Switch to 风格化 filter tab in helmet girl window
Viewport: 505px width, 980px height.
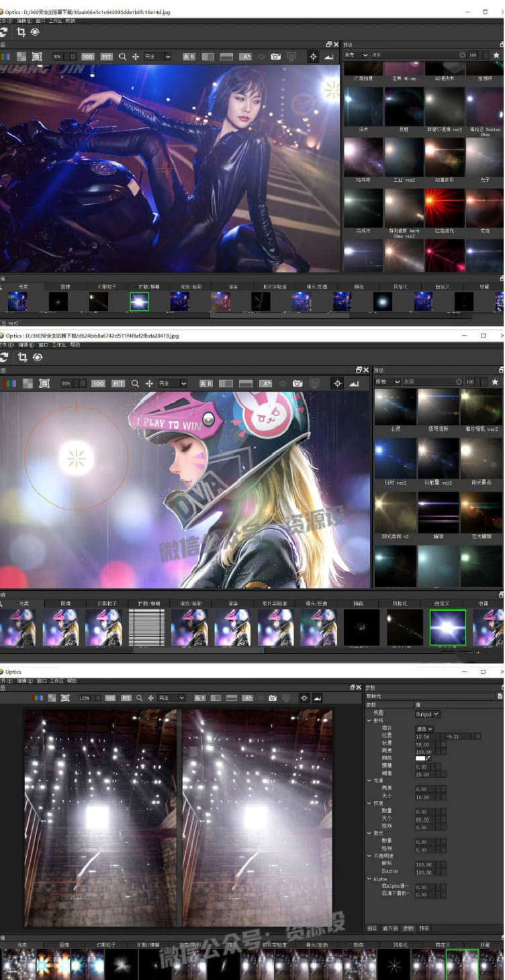tap(400, 603)
